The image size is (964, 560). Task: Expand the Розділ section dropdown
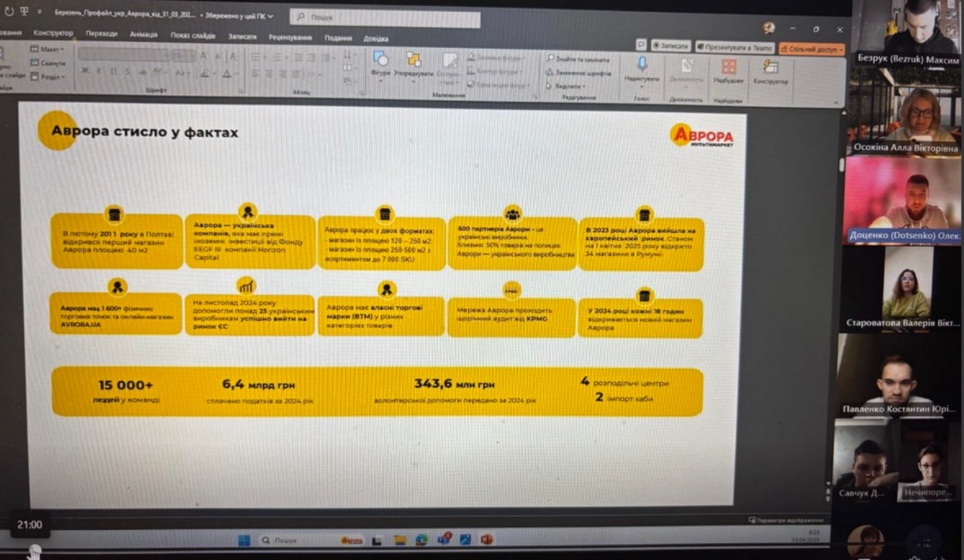tap(50, 77)
